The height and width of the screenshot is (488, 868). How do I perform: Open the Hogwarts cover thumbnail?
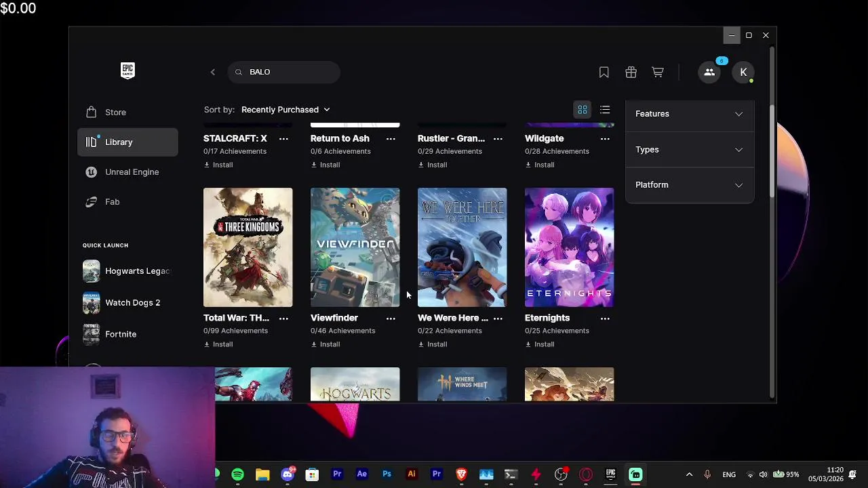[x=355, y=384]
